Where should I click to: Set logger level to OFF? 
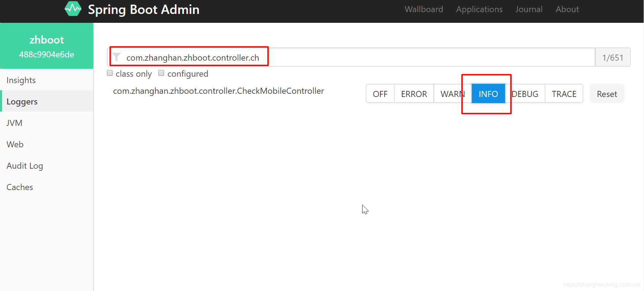pos(380,94)
